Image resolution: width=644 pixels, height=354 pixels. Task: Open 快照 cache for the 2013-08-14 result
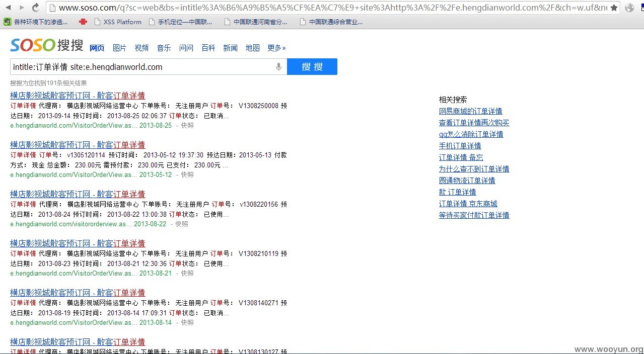click(187, 322)
